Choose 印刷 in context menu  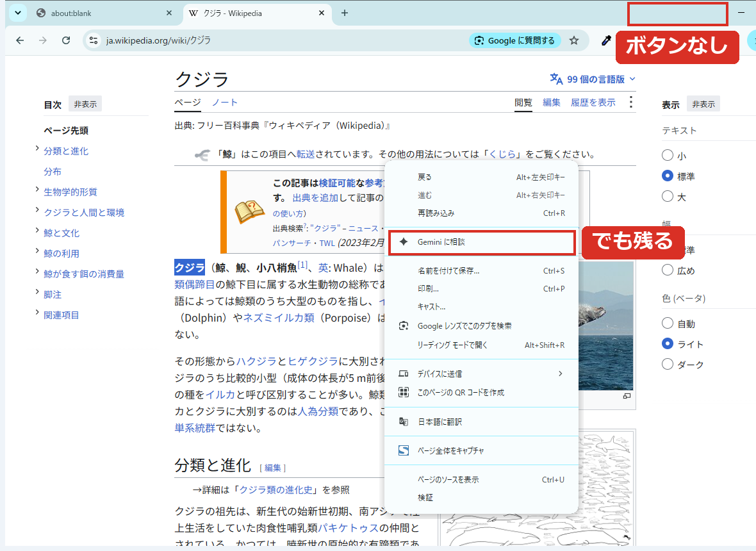point(481,289)
